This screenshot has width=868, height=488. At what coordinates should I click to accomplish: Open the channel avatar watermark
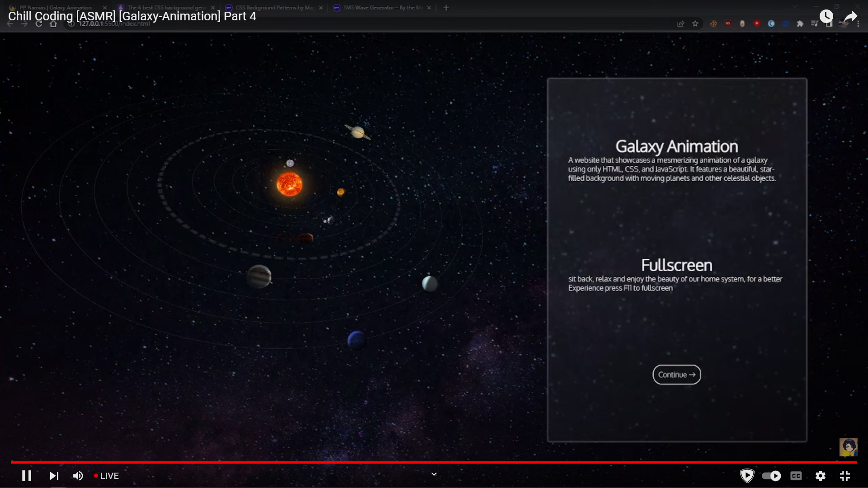[x=848, y=447]
